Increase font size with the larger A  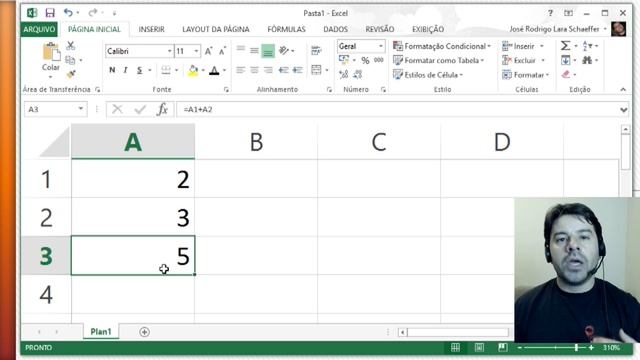208,51
